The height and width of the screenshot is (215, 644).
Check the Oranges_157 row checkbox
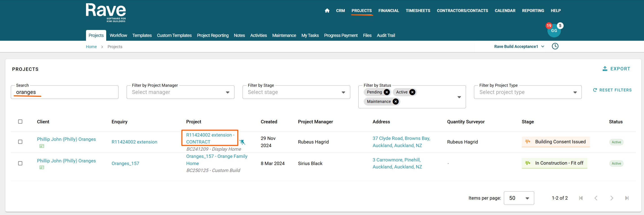(20, 163)
